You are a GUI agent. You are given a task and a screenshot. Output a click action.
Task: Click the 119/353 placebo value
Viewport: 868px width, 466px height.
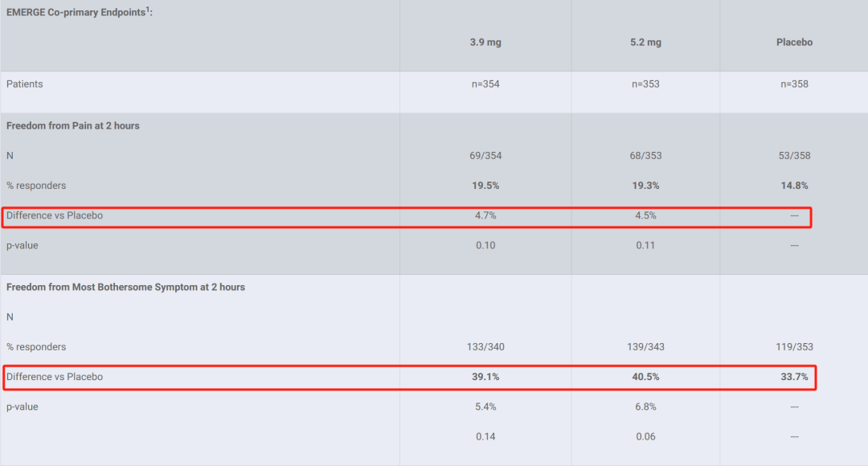click(x=794, y=347)
